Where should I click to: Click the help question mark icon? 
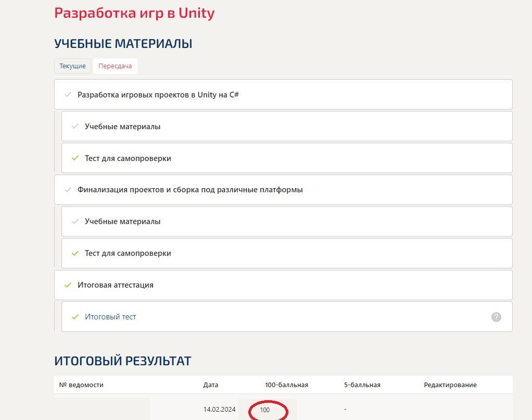496,317
